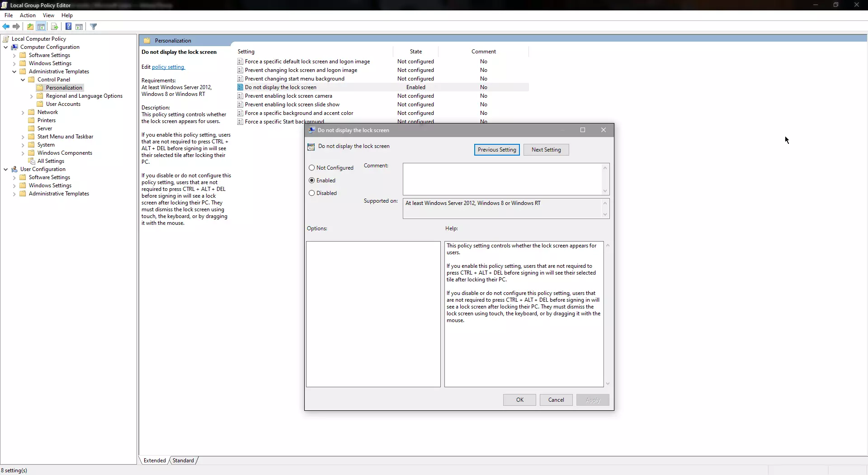Click icon of Do not display the lock screen row
This screenshot has width=868, height=475.
(x=241, y=87)
